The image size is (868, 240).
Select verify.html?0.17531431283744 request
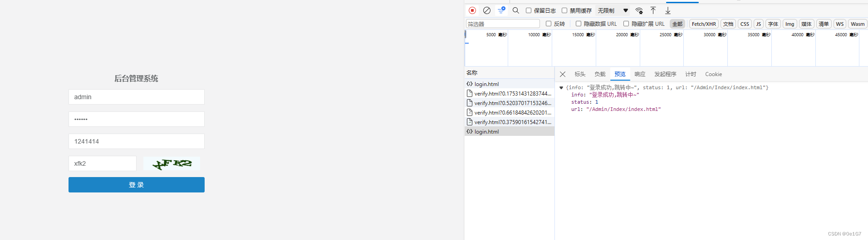tap(509, 94)
